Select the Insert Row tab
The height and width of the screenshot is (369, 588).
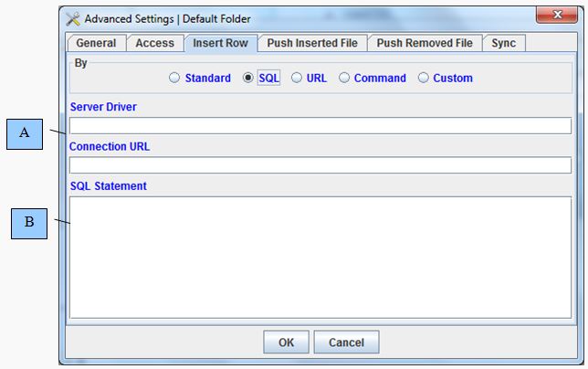tap(220, 43)
